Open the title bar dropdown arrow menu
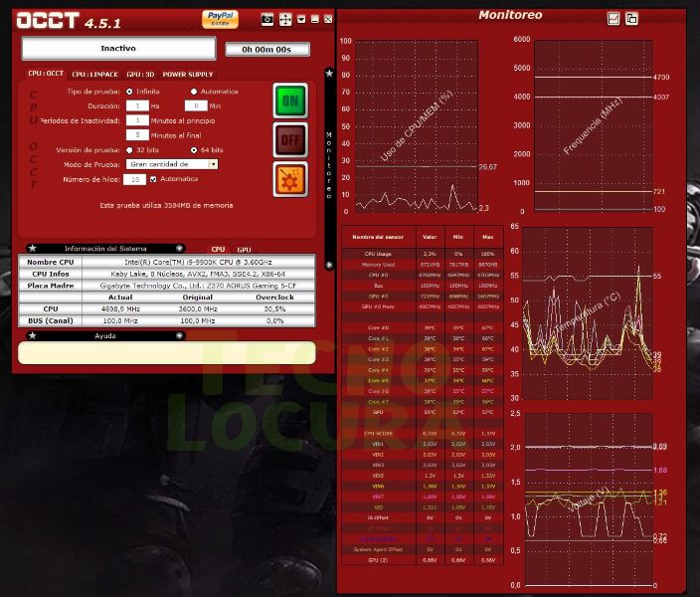Screen dimensions: 700x597 [301, 19]
